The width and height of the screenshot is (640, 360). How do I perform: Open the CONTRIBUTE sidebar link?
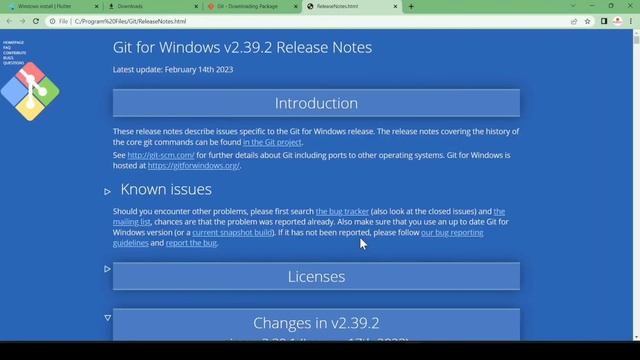click(15, 53)
